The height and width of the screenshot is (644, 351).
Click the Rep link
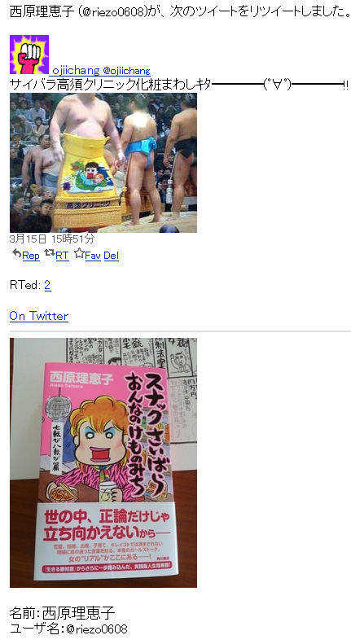(31, 256)
